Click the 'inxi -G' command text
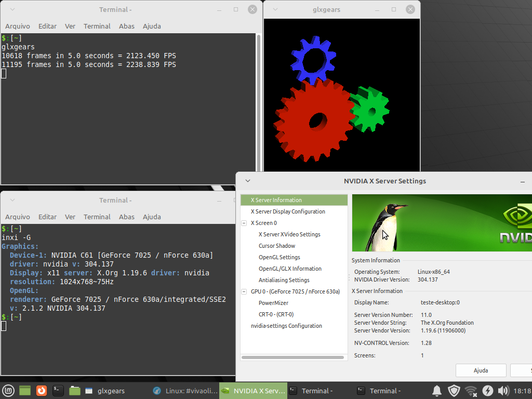Screen dimensions: 532x399 coord(16,237)
